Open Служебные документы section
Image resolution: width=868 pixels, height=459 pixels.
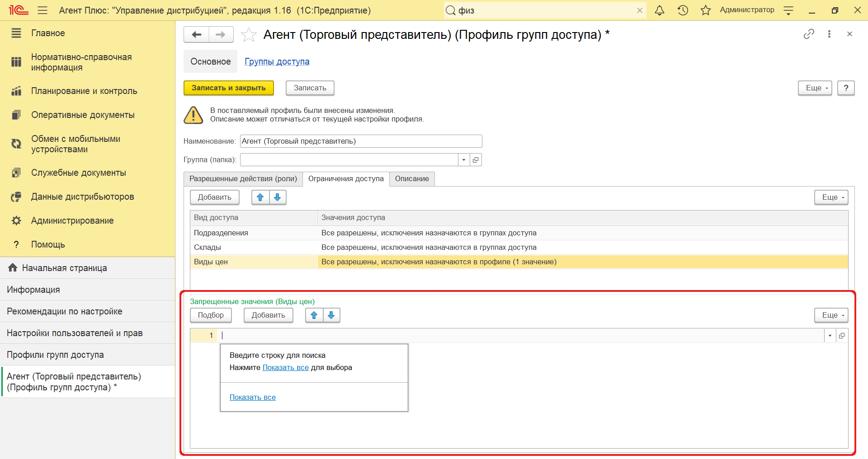[79, 173]
